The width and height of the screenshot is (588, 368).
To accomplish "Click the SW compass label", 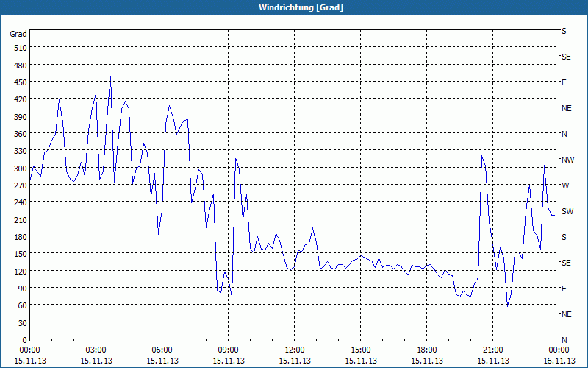I will (x=567, y=211).
